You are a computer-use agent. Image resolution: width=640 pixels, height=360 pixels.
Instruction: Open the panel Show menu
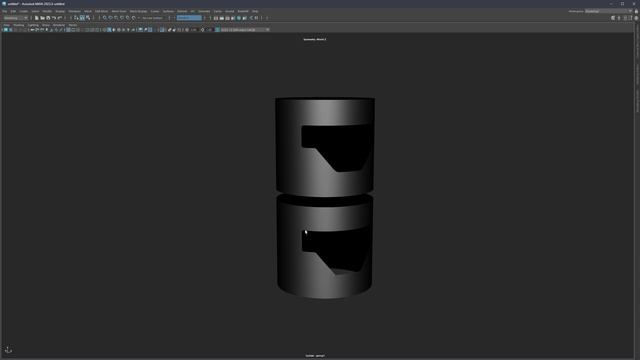[x=46, y=25]
